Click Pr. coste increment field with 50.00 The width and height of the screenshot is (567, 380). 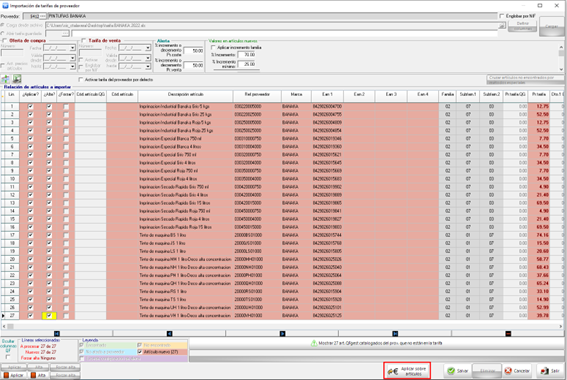pos(193,51)
